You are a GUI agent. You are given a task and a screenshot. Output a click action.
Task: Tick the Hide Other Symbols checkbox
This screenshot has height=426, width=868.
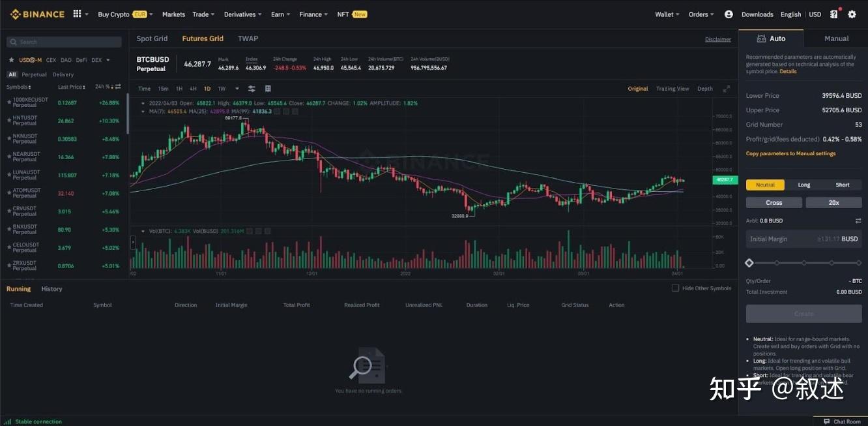pos(675,288)
